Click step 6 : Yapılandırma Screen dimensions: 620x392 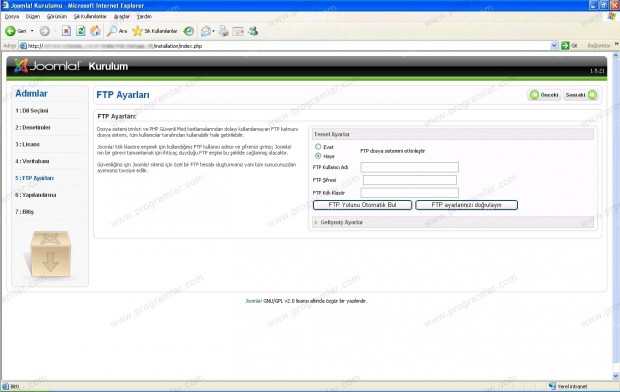point(36,195)
